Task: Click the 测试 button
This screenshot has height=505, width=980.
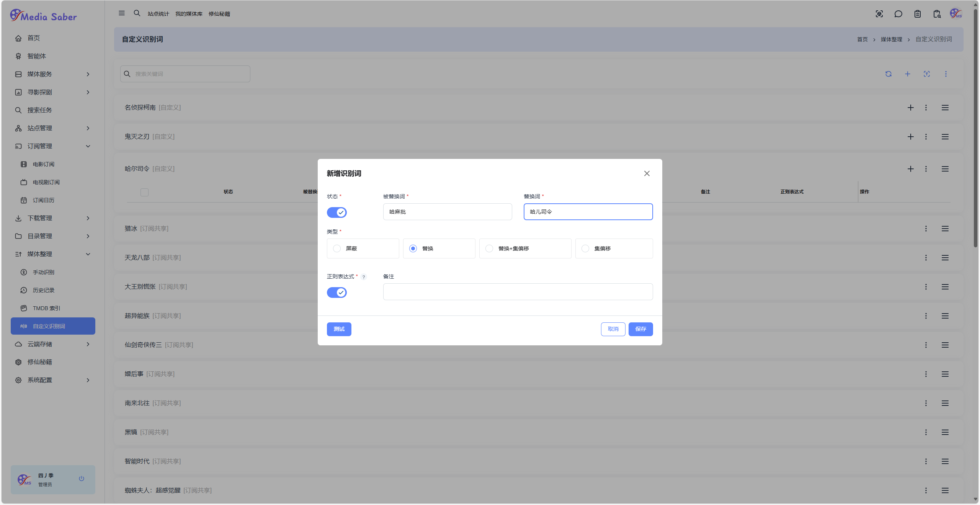Action: point(339,329)
